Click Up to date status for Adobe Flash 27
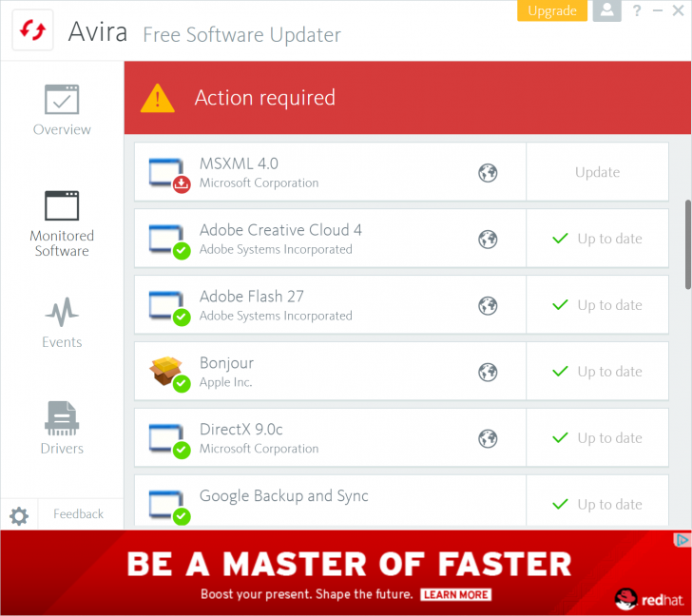Screen dimensions: 692x616 tap(597, 305)
